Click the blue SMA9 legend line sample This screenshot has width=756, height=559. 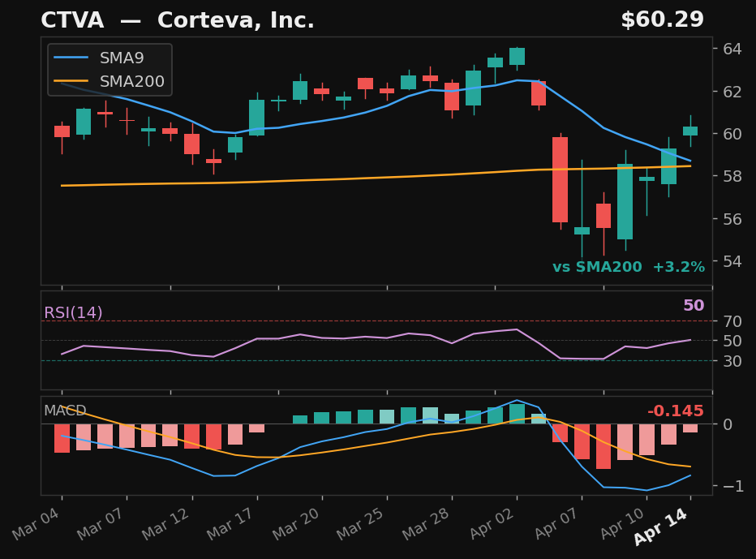[x=71, y=58]
